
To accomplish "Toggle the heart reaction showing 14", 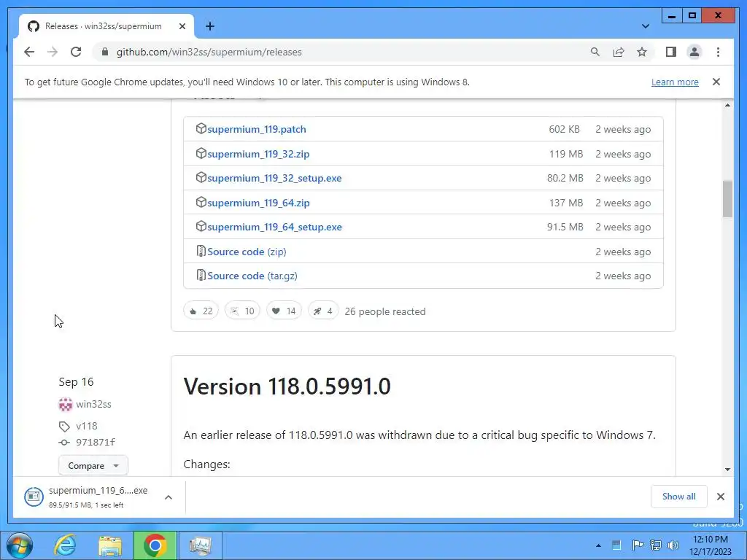I will click(x=284, y=311).
